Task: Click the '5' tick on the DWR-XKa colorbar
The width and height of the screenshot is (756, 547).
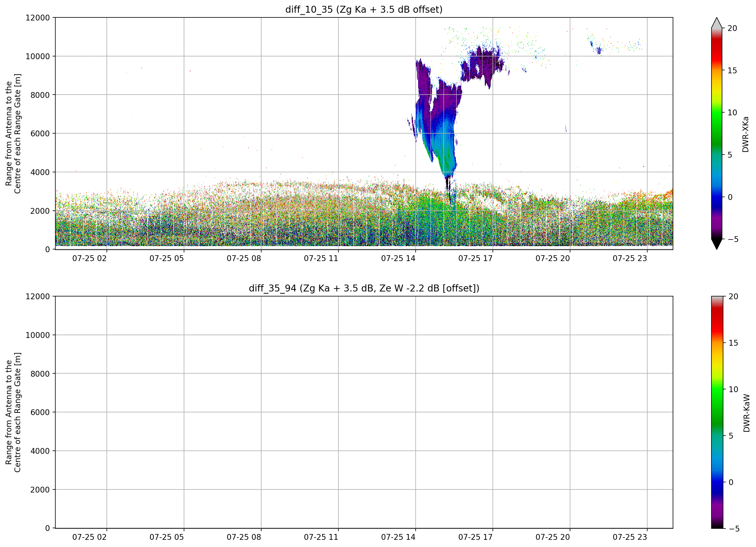Action: click(x=730, y=155)
